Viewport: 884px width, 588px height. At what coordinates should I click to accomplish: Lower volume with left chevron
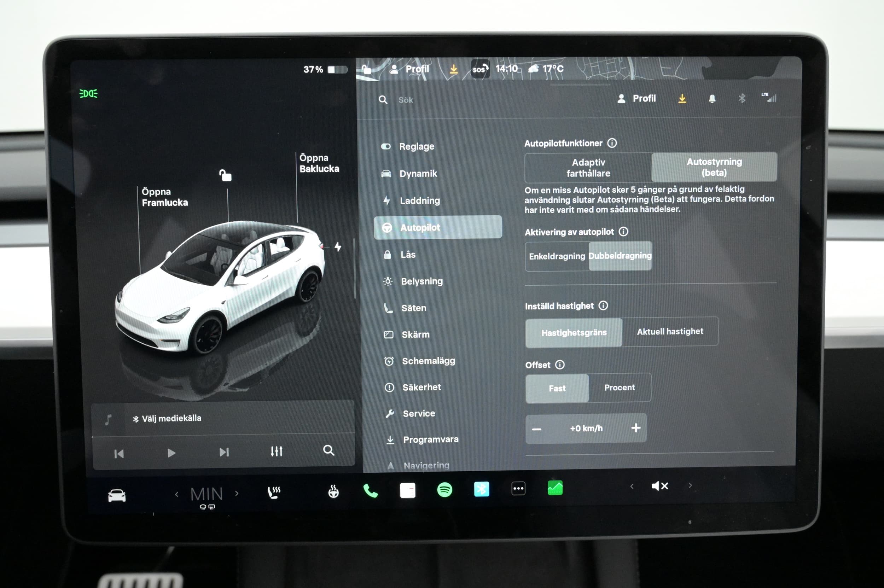(x=632, y=487)
